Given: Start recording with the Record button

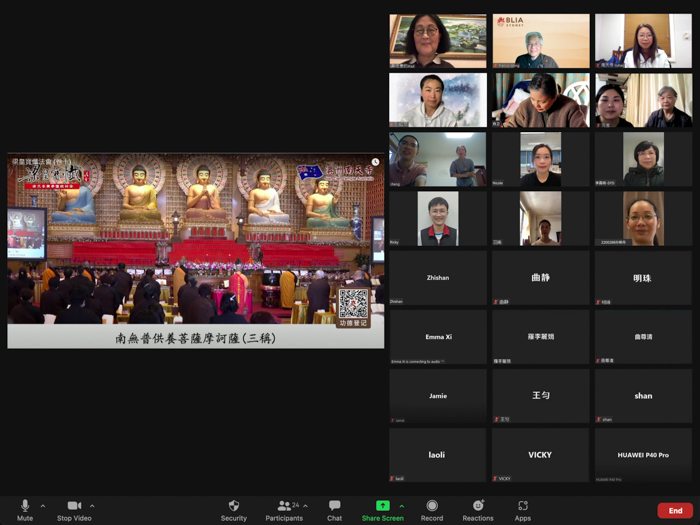Looking at the screenshot, I should (x=432, y=510).
